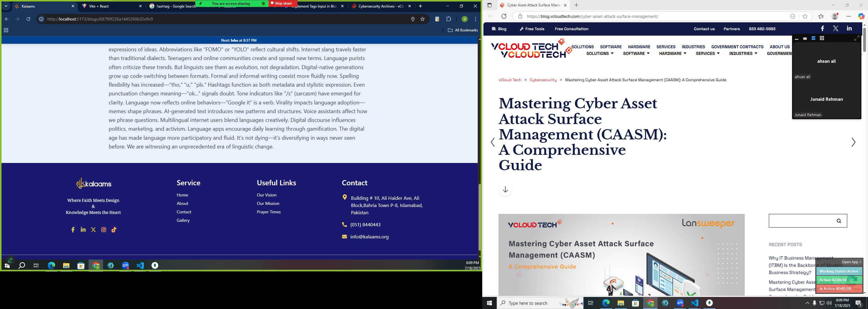Image resolution: width=868 pixels, height=309 pixels.
Task: Click the search magnifier button in blog sidebar
Action: (x=839, y=221)
